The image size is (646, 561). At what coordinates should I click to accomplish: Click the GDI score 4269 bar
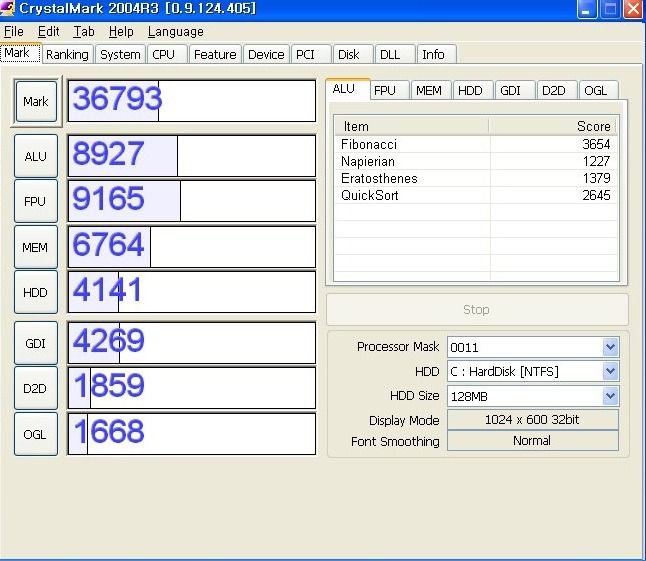pyautogui.click(x=192, y=343)
